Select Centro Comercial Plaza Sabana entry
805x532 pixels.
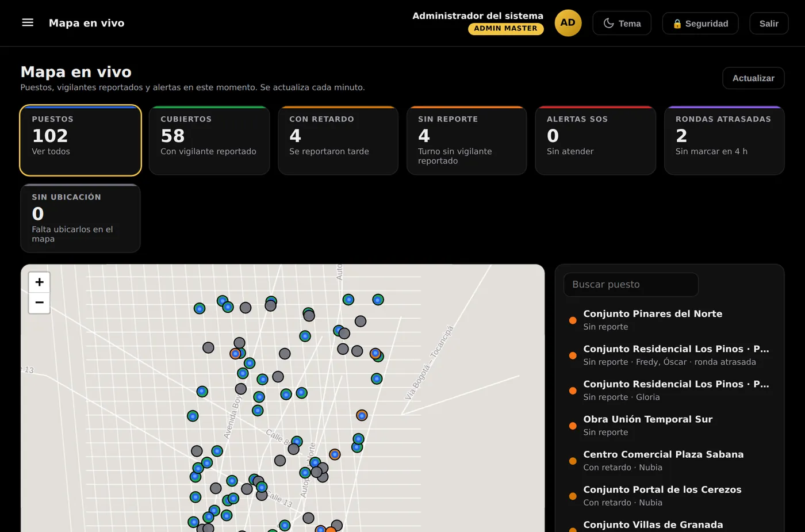(669, 460)
